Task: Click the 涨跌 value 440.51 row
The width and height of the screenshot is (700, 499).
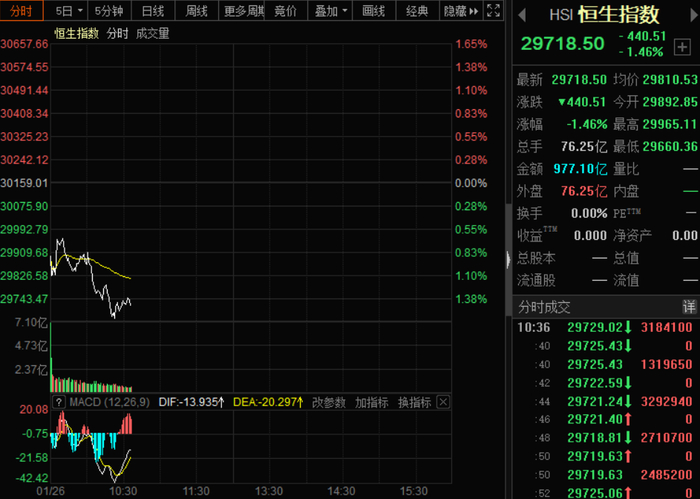Action: pos(582,102)
